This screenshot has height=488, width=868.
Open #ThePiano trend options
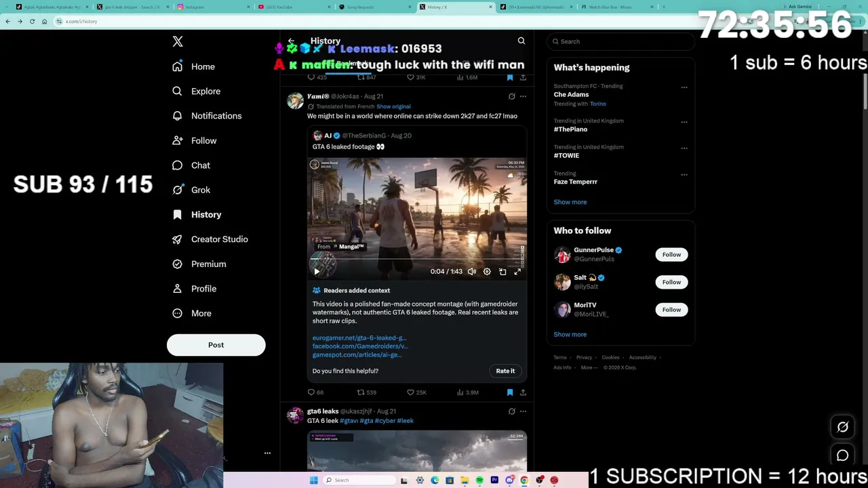[684, 122]
